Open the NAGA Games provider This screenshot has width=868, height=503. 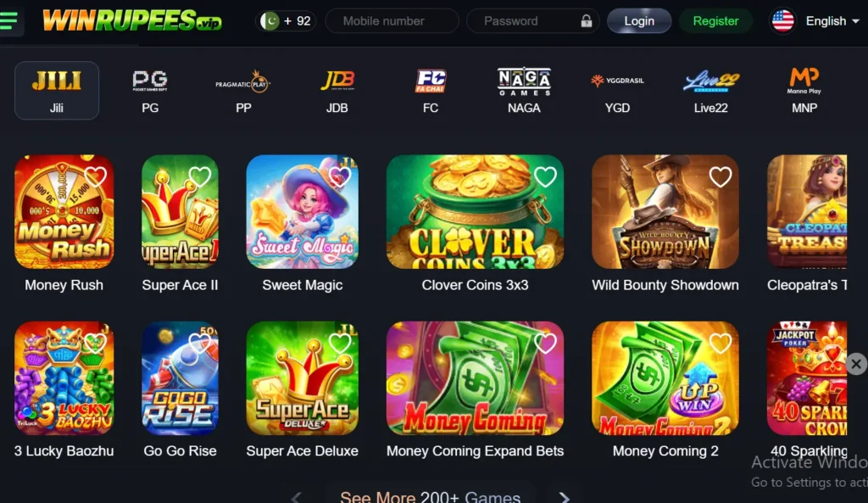point(524,92)
